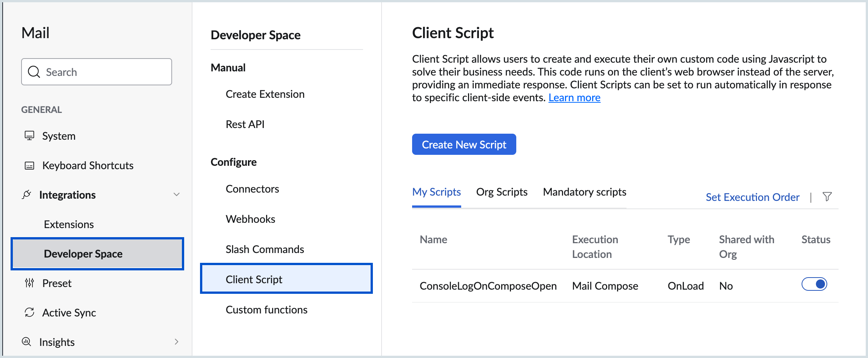The image size is (868, 358).
Task: Open Slash Commands under Configure
Action: click(x=265, y=249)
